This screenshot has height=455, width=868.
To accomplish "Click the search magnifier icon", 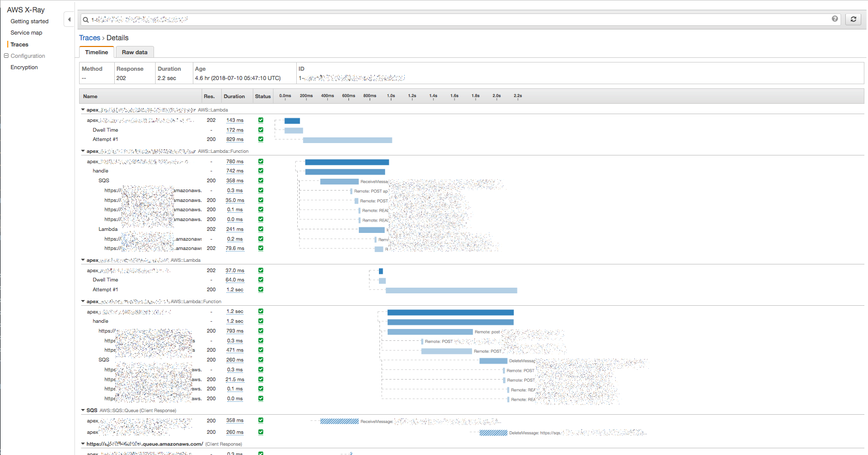I will [86, 20].
